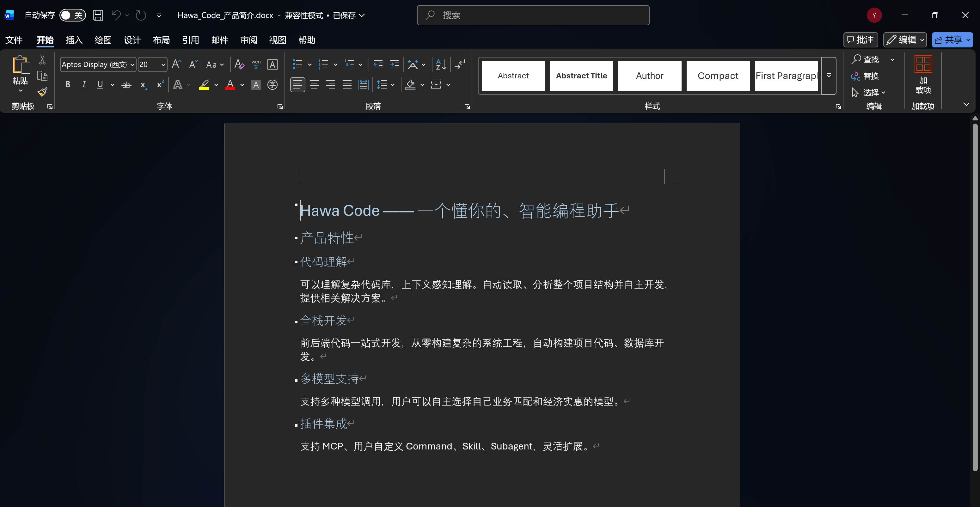Open the font name combo box
Image resolution: width=980 pixels, height=507 pixels.
coord(98,64)
